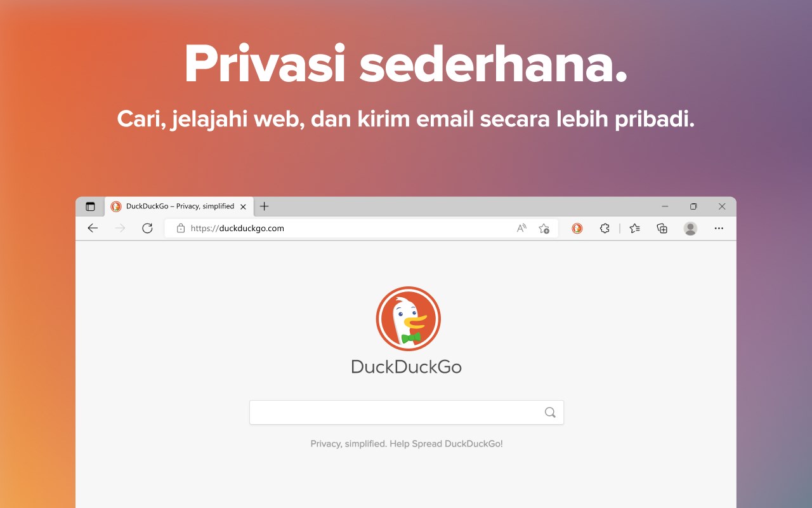This screenshot has width=812, height=508.
Task: Add page to favorites star icon
Action: pos(544,228)
